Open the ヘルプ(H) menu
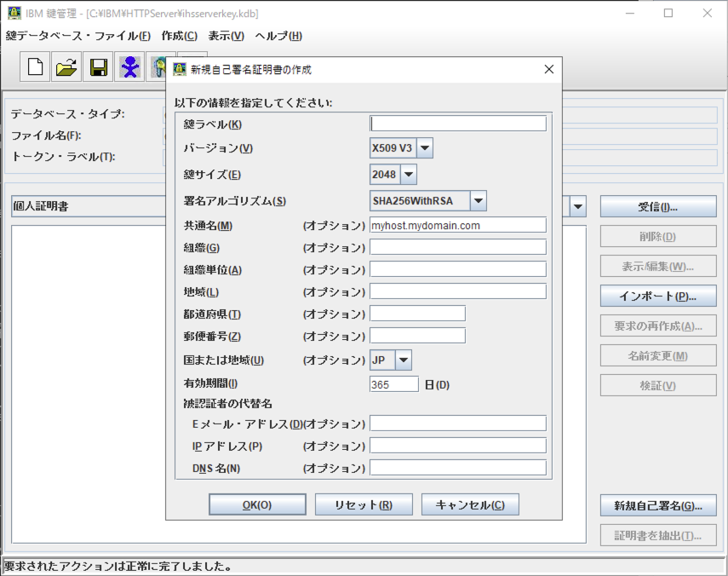The width and height of the screenshot is (728, 576). coord(278,36)
